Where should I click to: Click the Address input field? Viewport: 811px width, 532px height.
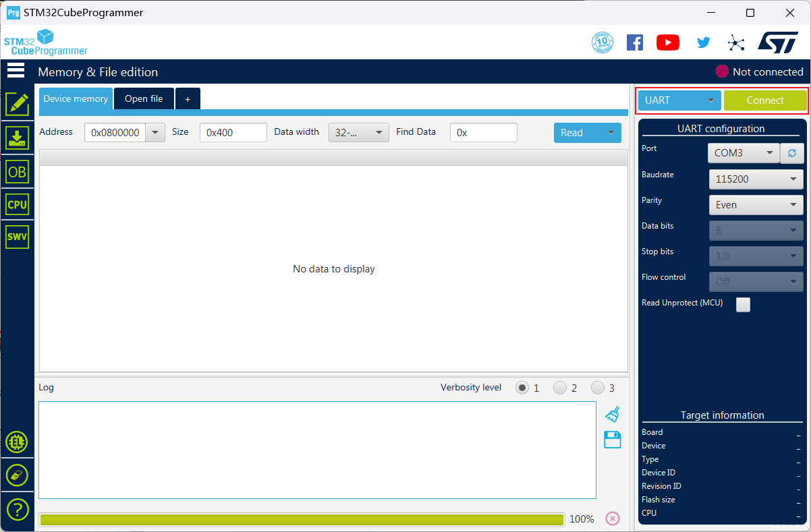tap(115, 133)
